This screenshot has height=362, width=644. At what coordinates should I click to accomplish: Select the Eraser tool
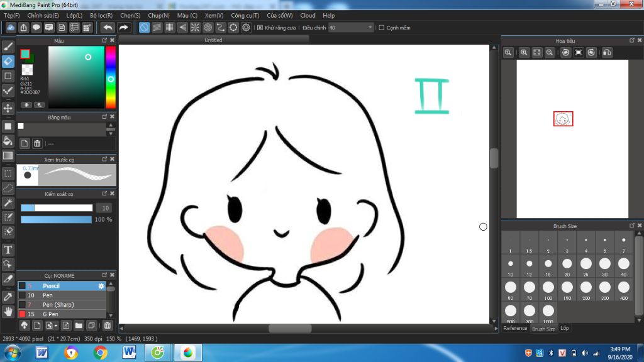point(8,61)
